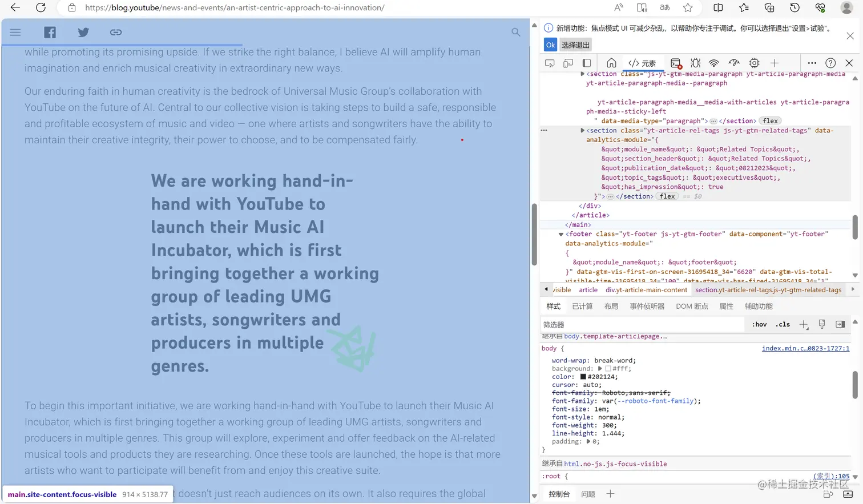Open the Read Aloud icon in address bar
The image size is (863, 504).
(619, 7)
